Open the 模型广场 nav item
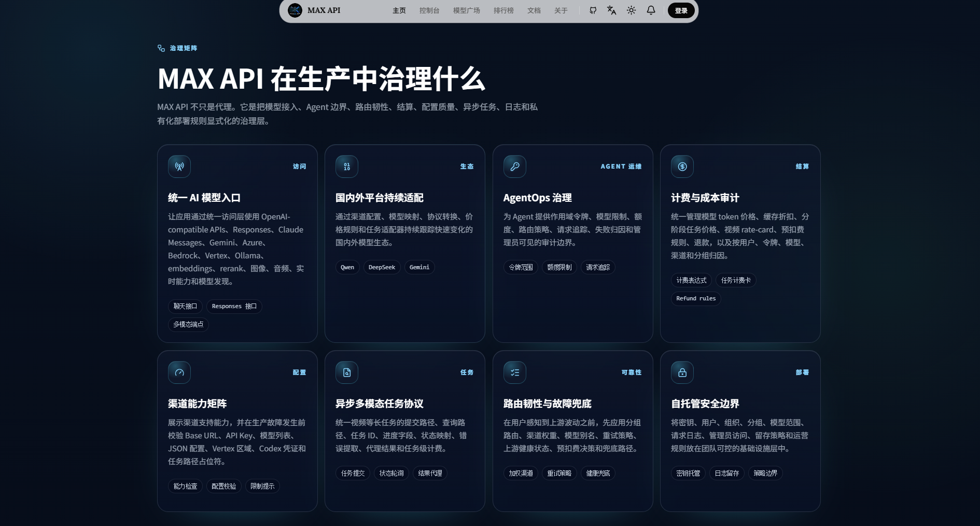 pos(467,10)
